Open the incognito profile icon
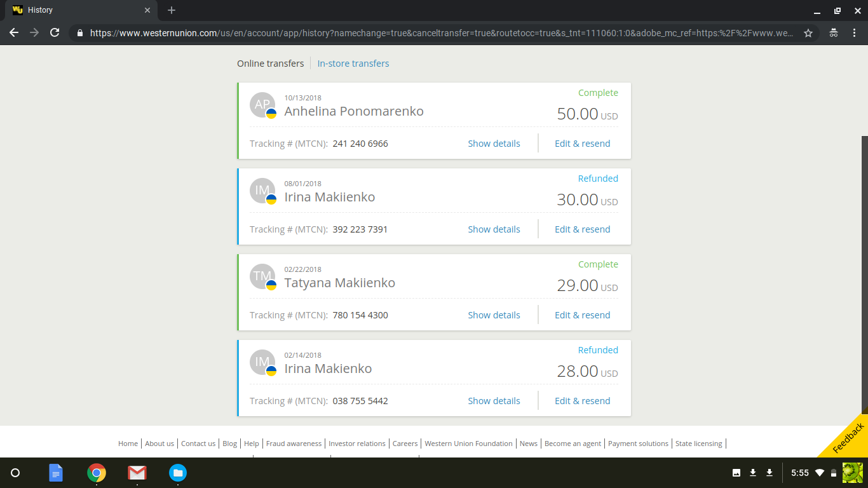Image resolution: width=868 pixels, height=488 pixels. [x=833, y=33]
